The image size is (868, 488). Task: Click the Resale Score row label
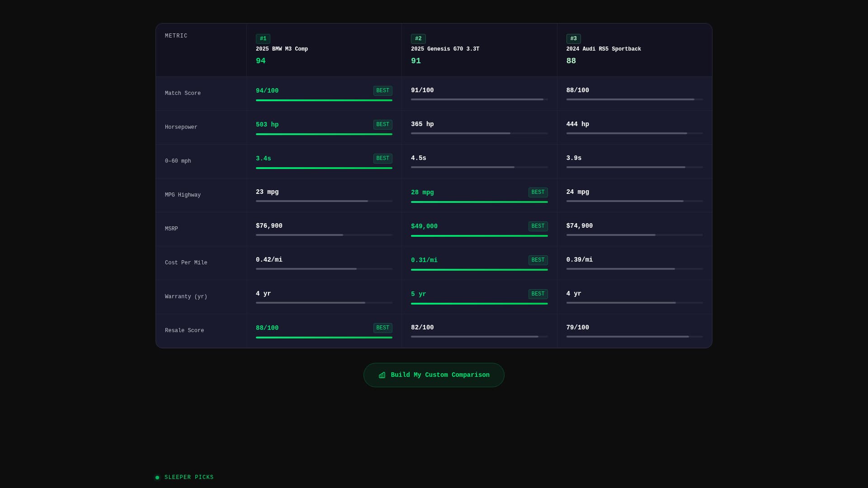pyautogui.click(x=184, y=331)
